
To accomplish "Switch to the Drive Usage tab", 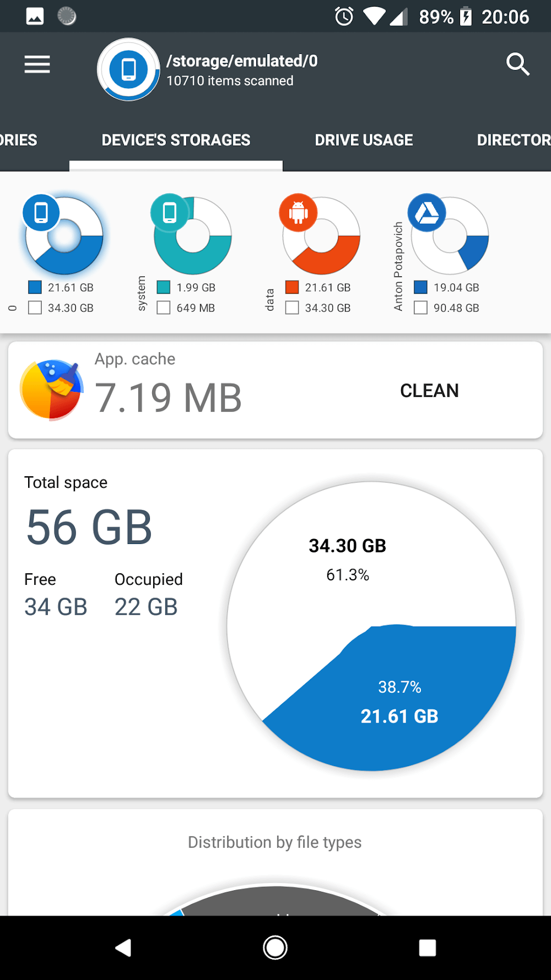I will [x=364, y=140].
